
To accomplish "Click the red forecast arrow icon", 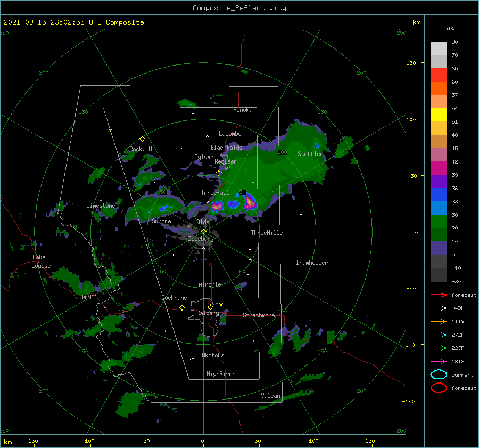I will (439, 295).
